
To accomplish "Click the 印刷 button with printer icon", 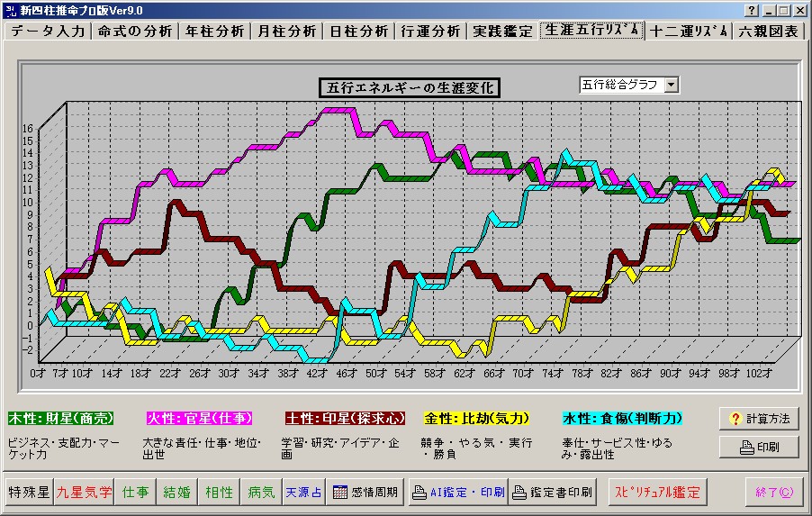I will pos(759,447).
